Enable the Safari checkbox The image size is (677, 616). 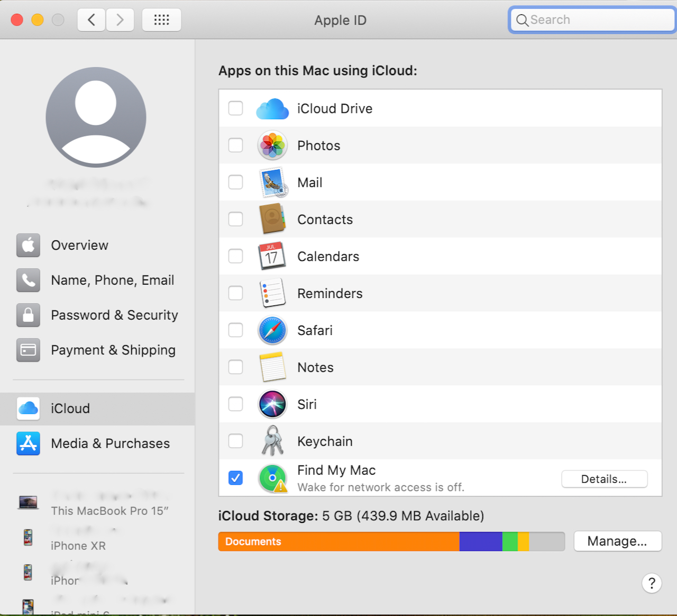(235, 330)
